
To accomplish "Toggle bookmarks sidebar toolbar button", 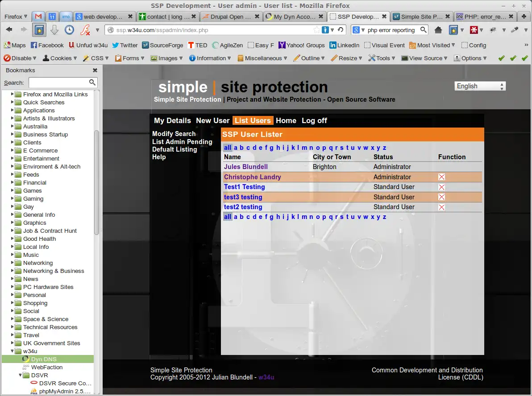I will 39,30.
